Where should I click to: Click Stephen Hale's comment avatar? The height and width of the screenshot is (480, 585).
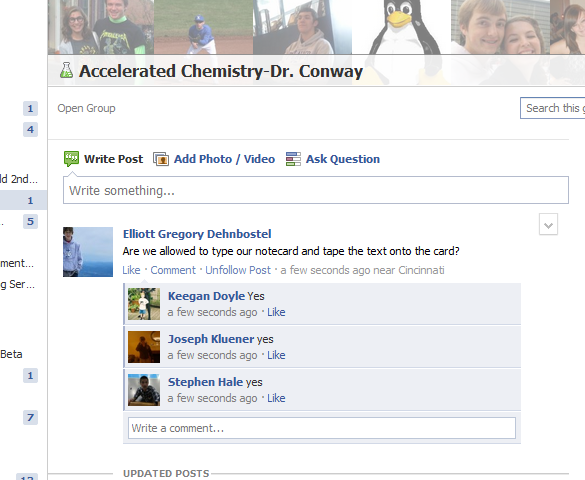144,390
